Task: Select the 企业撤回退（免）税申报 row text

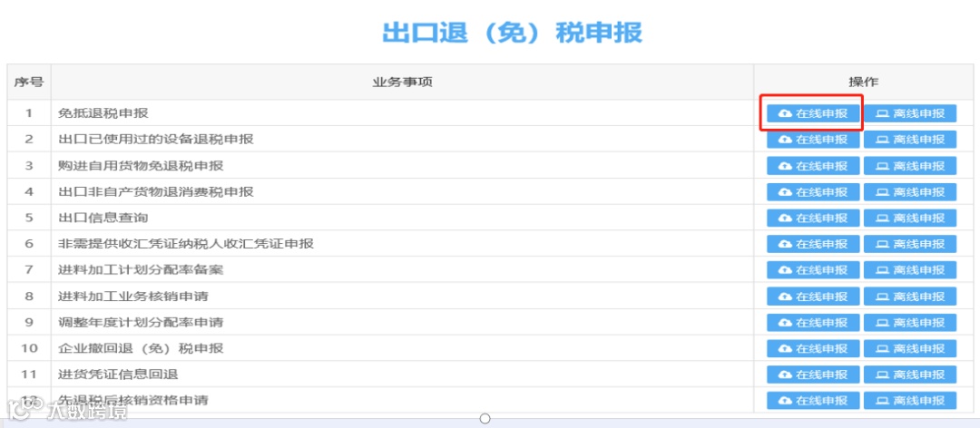Action: coord(141,348)
